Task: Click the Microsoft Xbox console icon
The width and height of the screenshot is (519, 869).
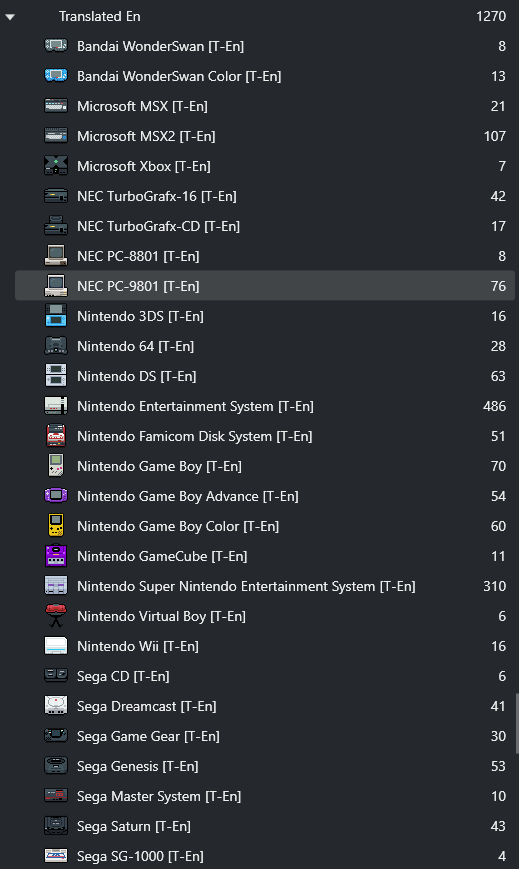Action: click(x=55, y=166)
